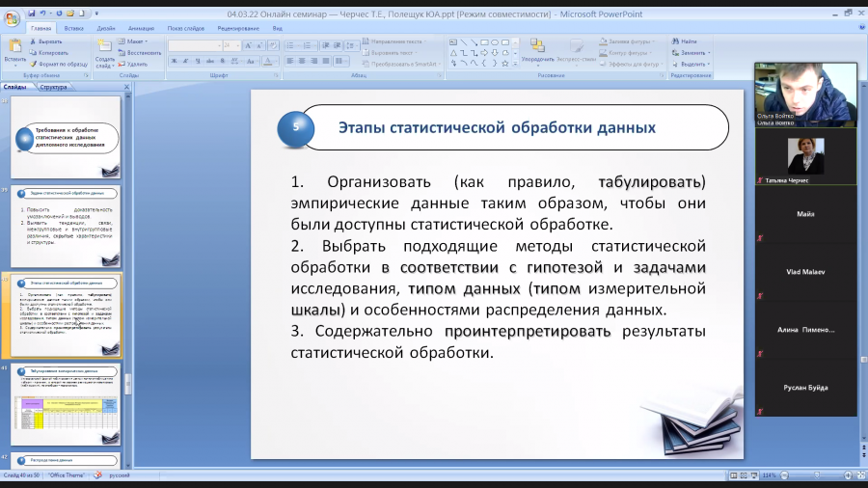The width and height of the screenshot is (868, 488).
Task: Toggle center text alignment
Action: 302,61
